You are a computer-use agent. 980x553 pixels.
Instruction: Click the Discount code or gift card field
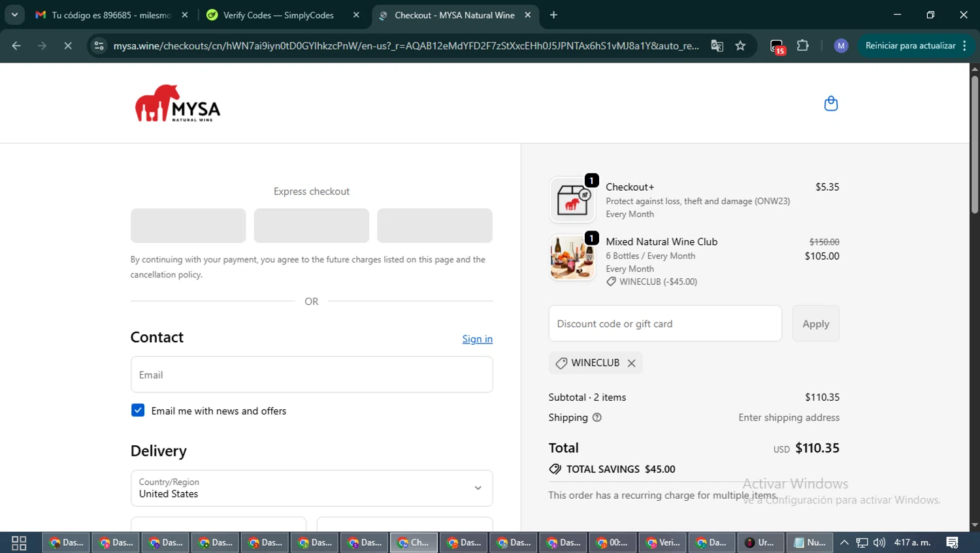pyautogui.click(x=665, y=323)
